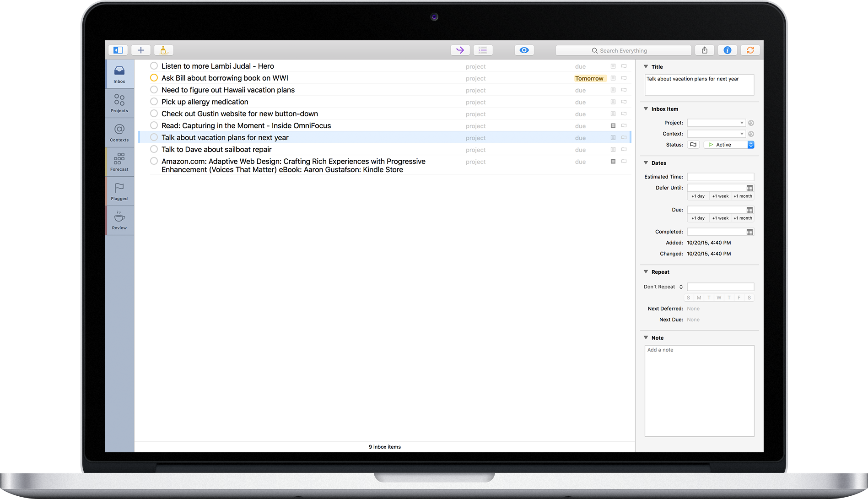
Task: Click the Tomorrow due date badge
Action: [589, 78]
